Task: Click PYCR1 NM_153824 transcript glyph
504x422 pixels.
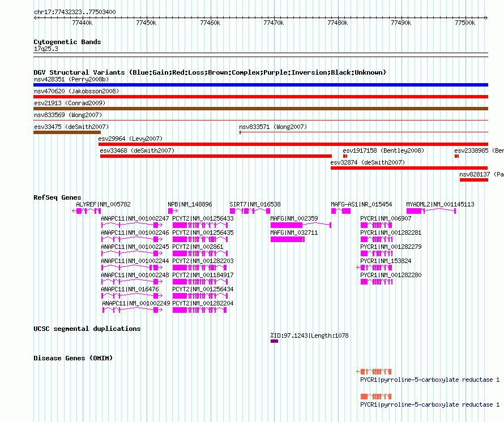Action: [374, 267]
